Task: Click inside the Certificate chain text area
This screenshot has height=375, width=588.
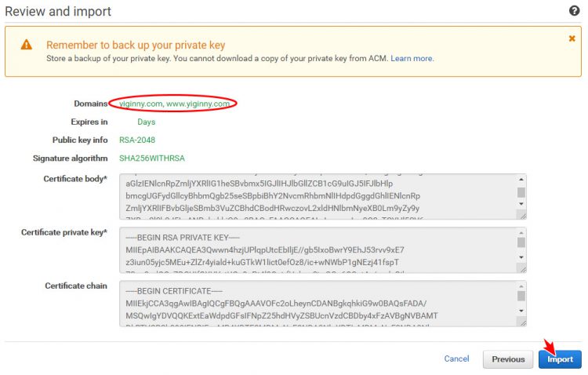Action: pos(318,304)
